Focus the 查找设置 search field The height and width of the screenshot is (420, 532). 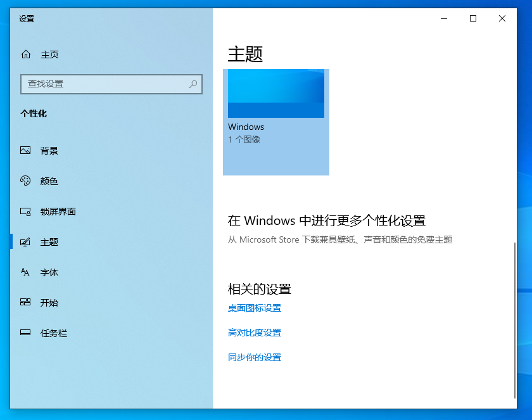click(x=111, y=84)
